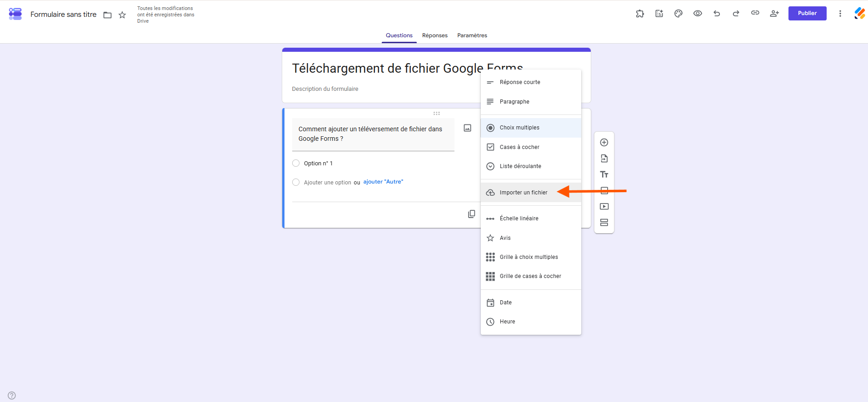Import questions icon in side toolbar
This screenshot has height=402, width=868.
coord(604,159)
